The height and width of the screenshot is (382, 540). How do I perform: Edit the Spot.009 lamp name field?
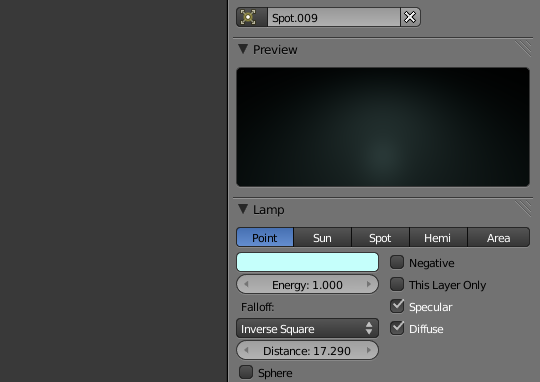(x=334, y=17)
